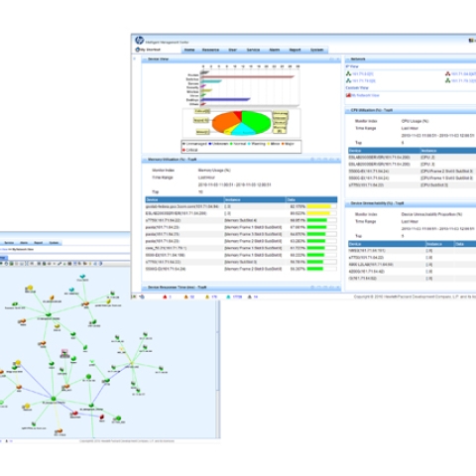
Task: Click the My Network View map icon
Action: 348,95
